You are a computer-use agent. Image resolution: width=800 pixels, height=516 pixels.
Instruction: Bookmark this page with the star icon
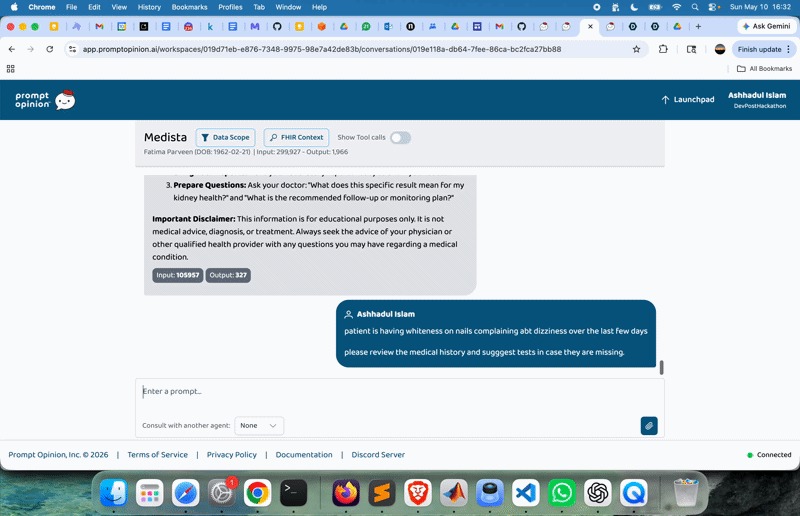point(636,50)
